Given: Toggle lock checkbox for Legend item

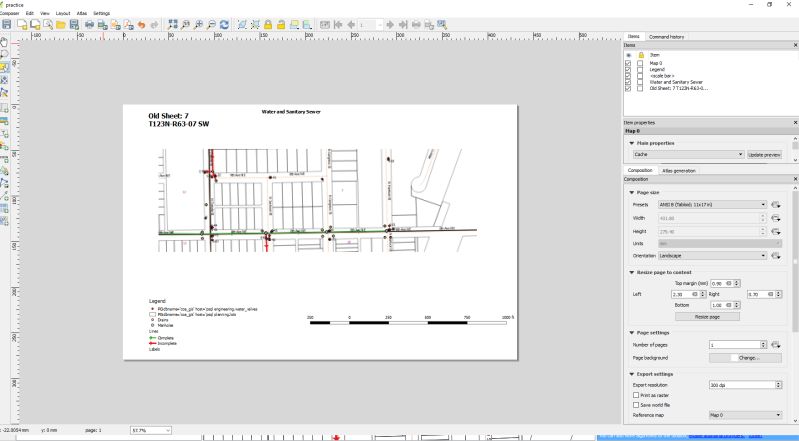Looking at the screenshot, I should 641,69.
